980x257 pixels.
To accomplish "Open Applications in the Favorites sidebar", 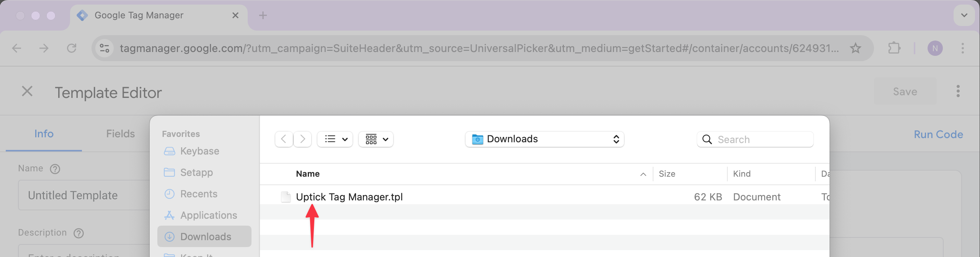I will point(208,215).
